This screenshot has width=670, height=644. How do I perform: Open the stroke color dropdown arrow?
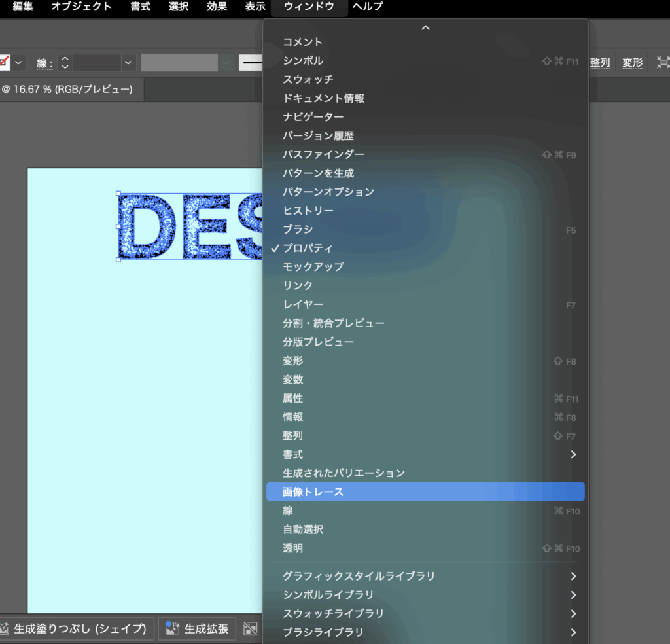coord(19,63)
